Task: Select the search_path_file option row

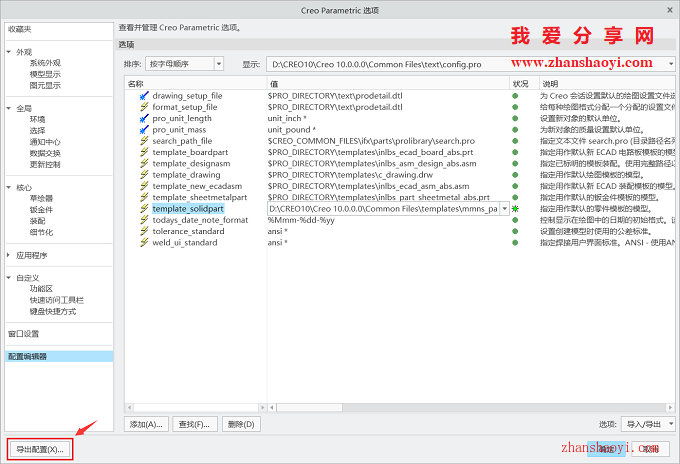Action: (x=182, y=141)
